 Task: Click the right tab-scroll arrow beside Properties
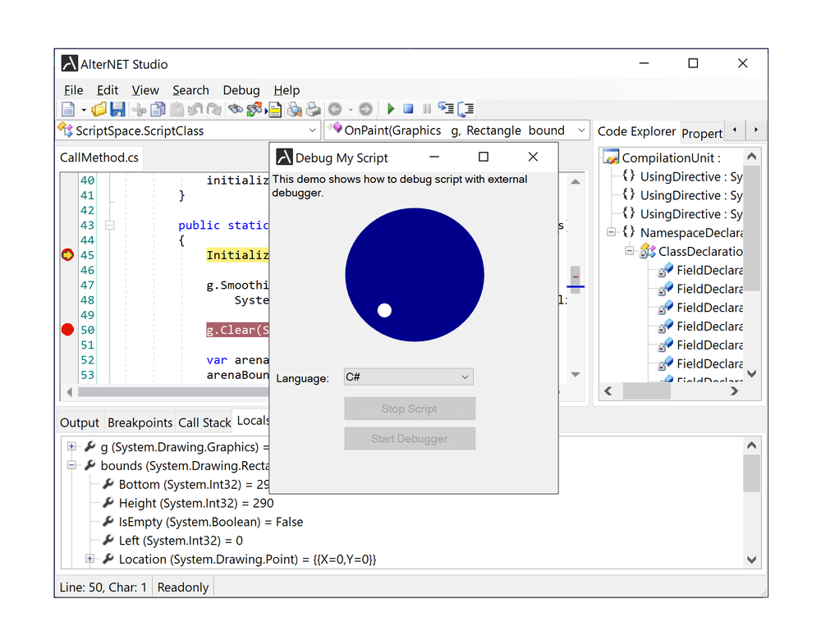(755, 130)
